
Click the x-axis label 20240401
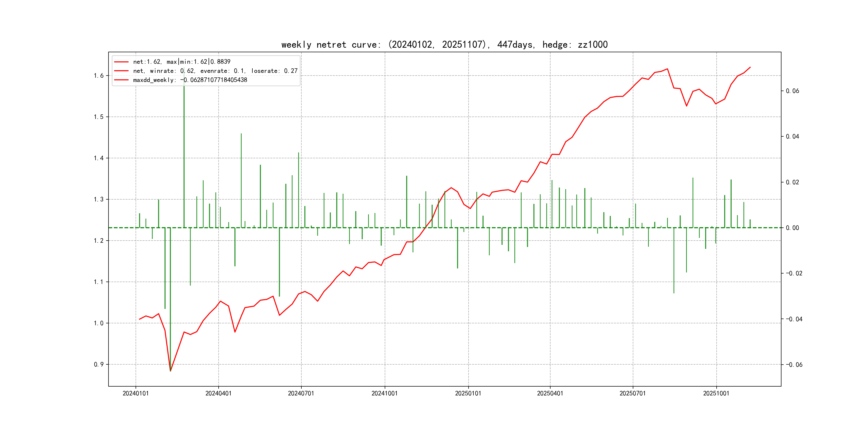click(218, 393)
